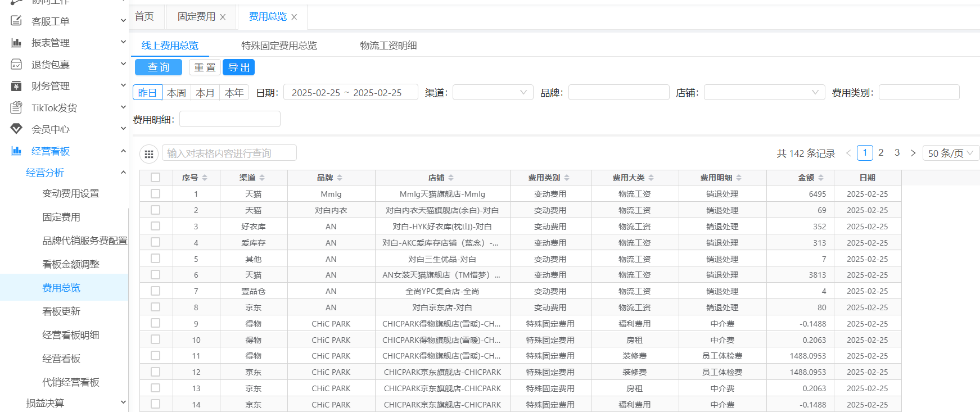Click the 财务管理 sidebar icon
980x412 pixels.
16,86
